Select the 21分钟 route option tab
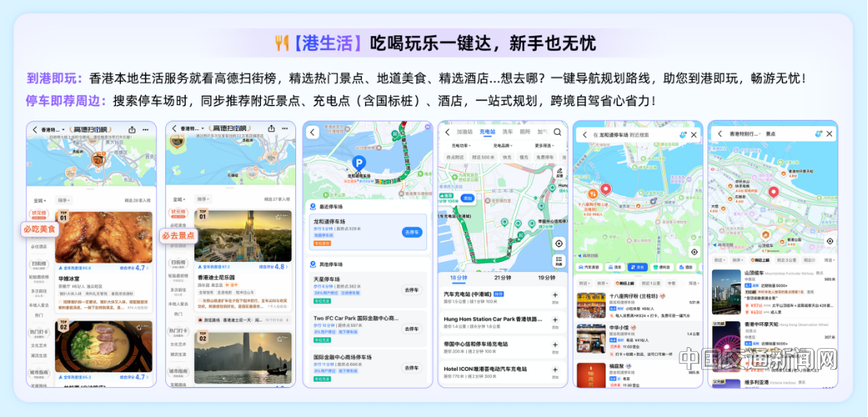868x417 pixels. (x=502, y=278)
